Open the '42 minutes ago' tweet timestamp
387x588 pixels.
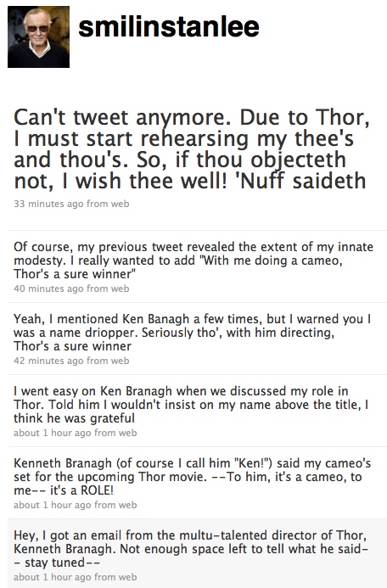[49, 361]
